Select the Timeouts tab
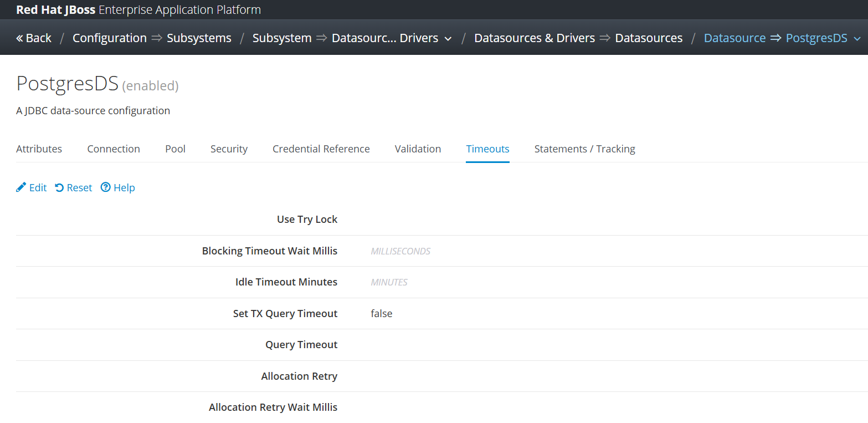The height and width of the screenshot is (423, 868). coord(487,149)
